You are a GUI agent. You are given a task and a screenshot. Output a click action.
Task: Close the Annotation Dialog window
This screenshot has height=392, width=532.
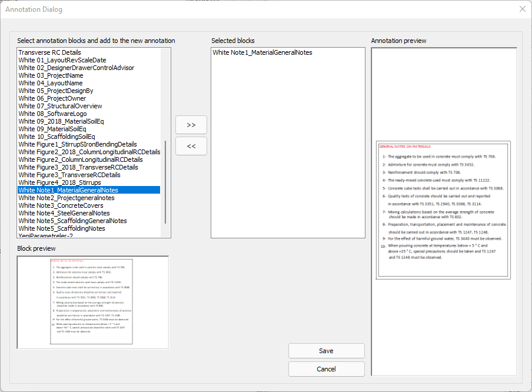coord(523,9)
